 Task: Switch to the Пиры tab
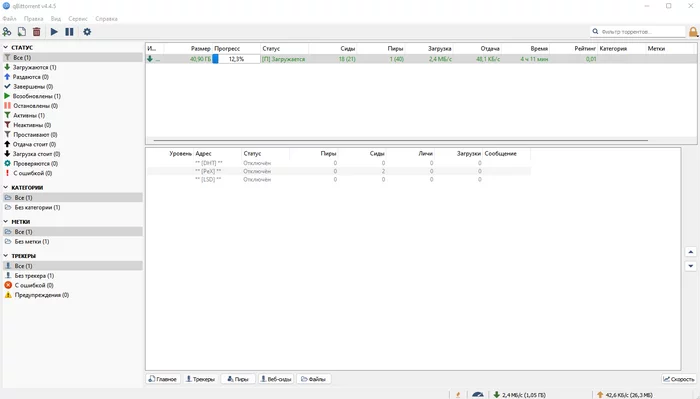[238, 379]
